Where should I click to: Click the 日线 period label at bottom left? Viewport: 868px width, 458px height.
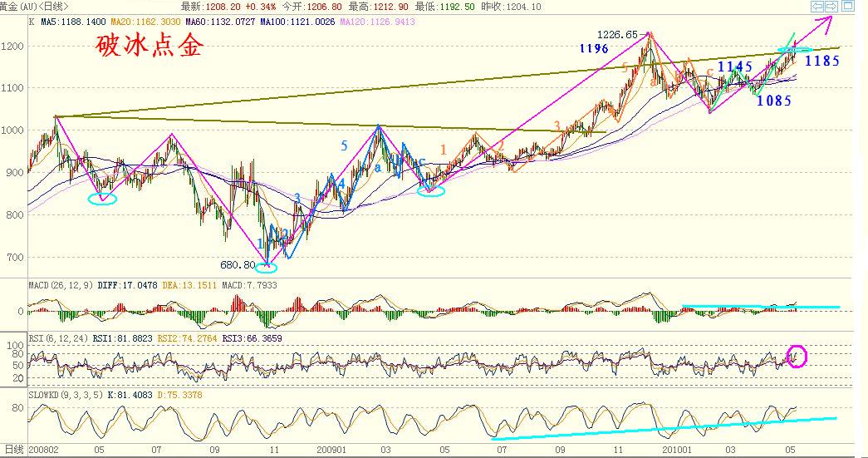[13, 450]
